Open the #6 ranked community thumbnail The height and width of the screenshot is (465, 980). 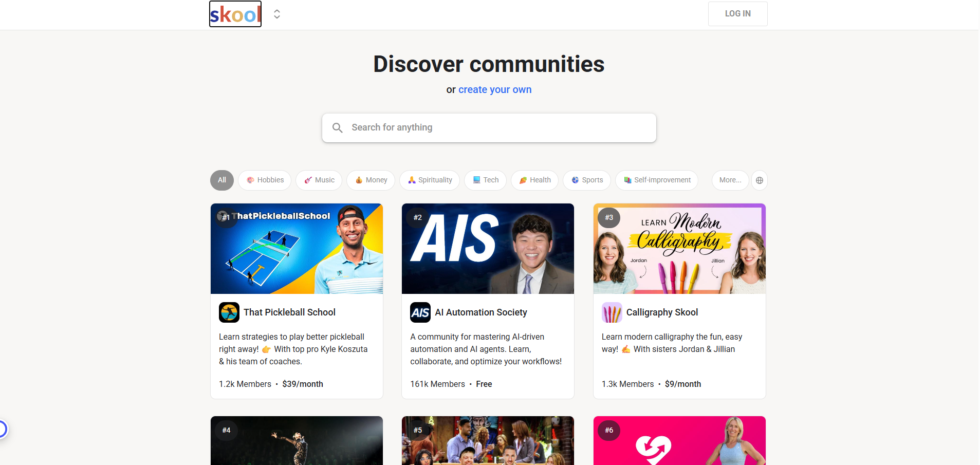(679, 441)
